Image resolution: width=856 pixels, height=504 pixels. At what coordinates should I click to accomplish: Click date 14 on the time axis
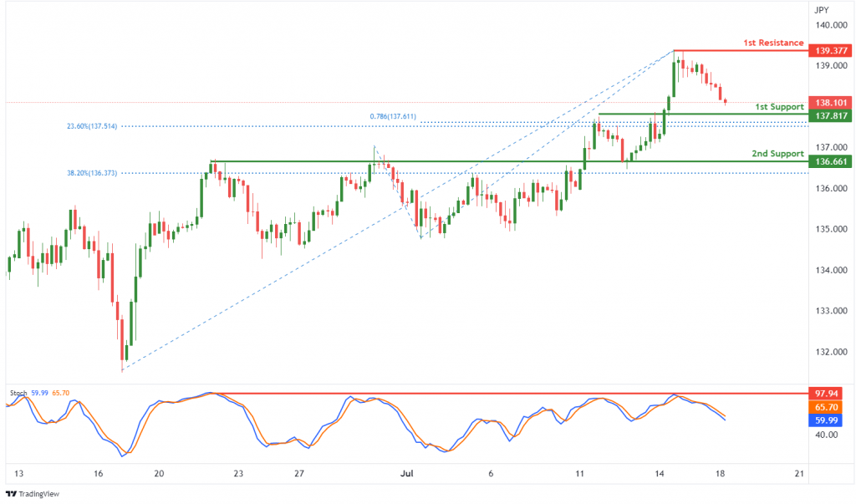pos(660,473)
